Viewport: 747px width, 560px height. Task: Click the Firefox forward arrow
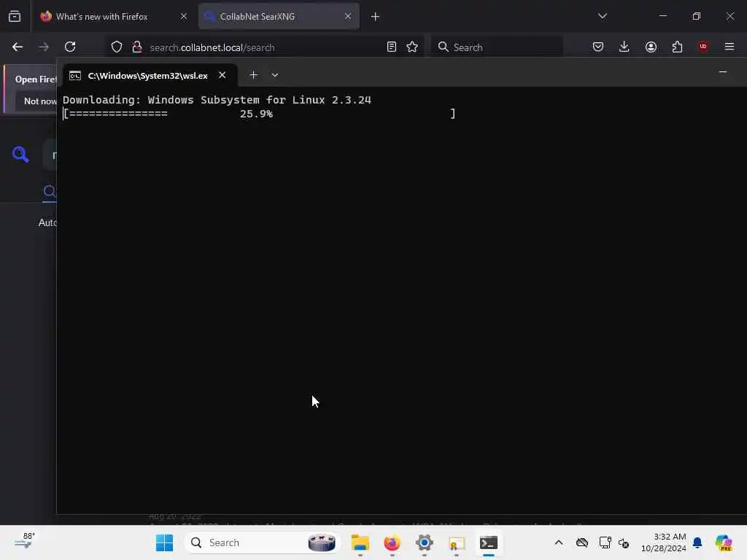click(43, 47)
